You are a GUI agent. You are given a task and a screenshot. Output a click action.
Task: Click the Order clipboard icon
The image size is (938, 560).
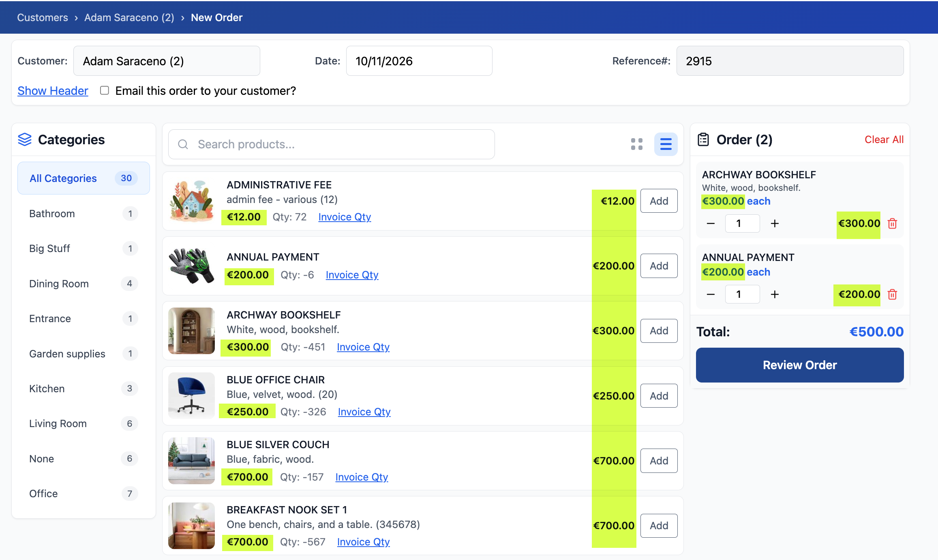[x=703, y=139]
